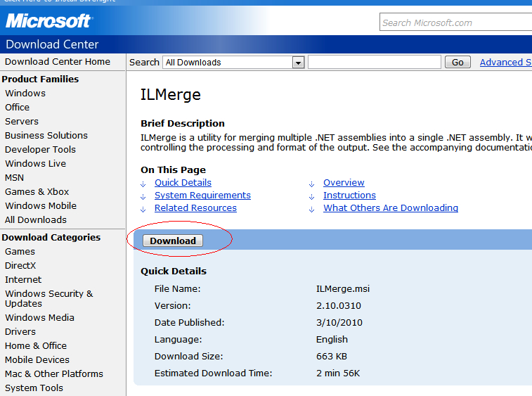Download the ILMerge file

pos(173,241)
